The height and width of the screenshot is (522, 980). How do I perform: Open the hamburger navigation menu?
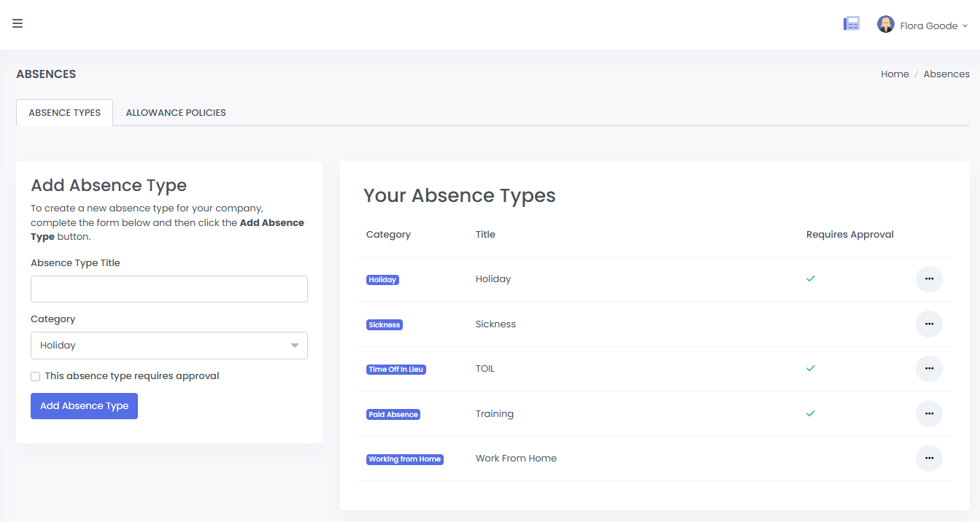pyautogui.click(x=18, y=23)
